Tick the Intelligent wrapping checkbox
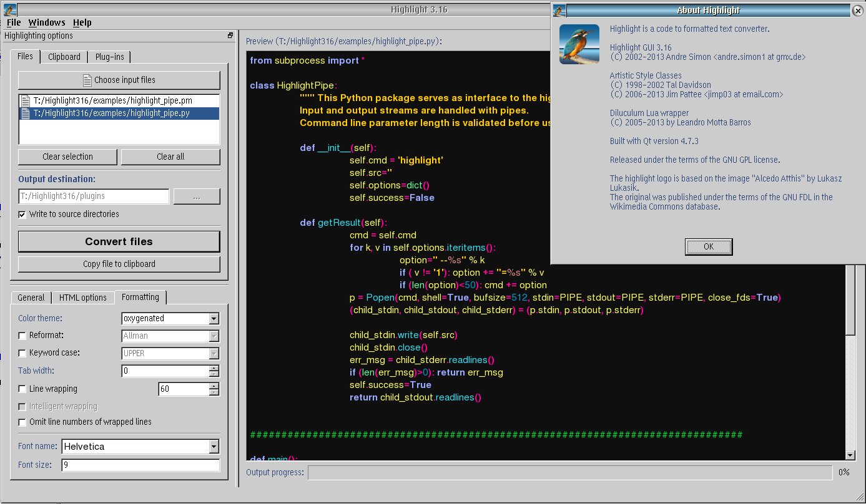The width and height of the screenshot is (866, 504). coord(22,407)
